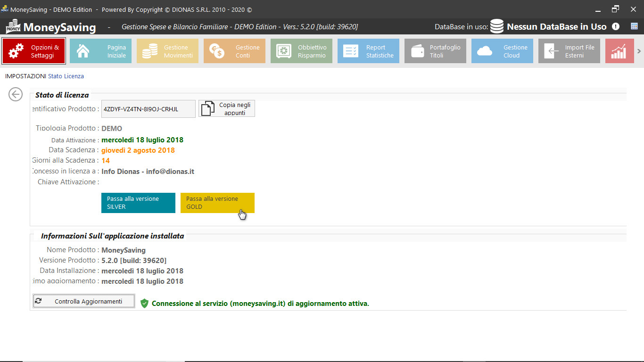
Task: Click the database stack icon in header
Action: (x=497, y=26)
